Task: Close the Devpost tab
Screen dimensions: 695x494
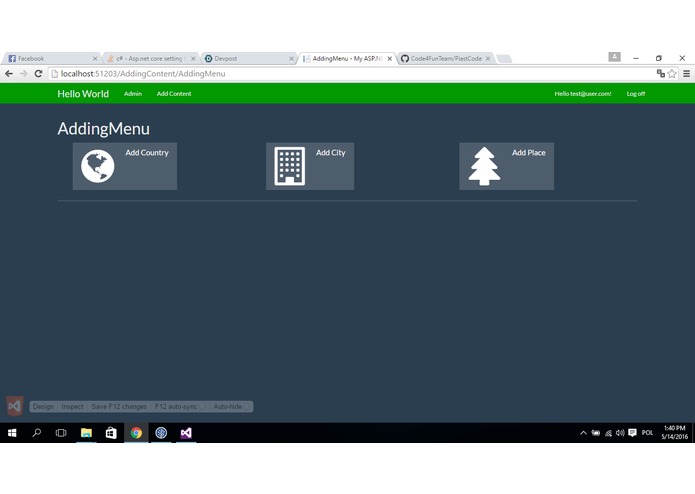Action: click(291, 58)
